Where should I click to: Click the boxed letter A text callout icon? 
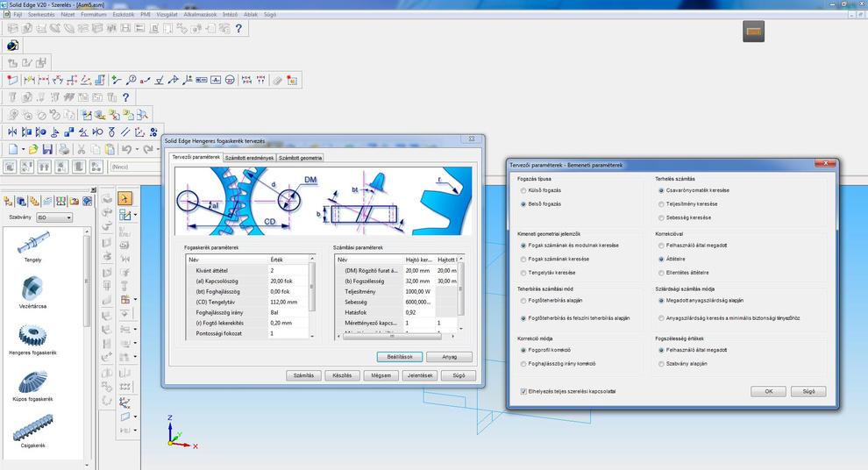[x=216, y=81]
